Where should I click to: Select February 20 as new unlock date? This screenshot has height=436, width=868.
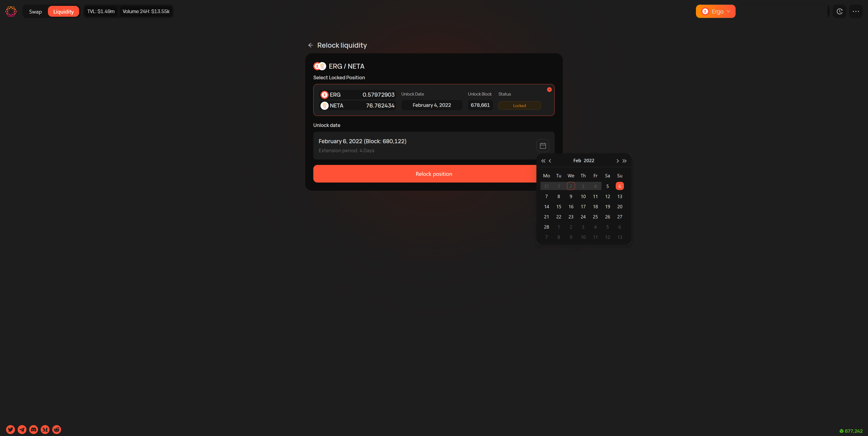click(620, 206)
